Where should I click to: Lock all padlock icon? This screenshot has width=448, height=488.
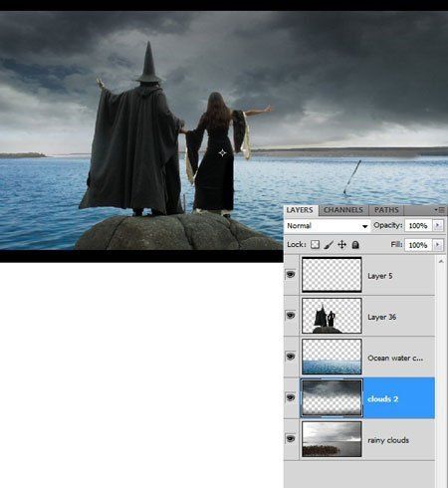(355, 245)
